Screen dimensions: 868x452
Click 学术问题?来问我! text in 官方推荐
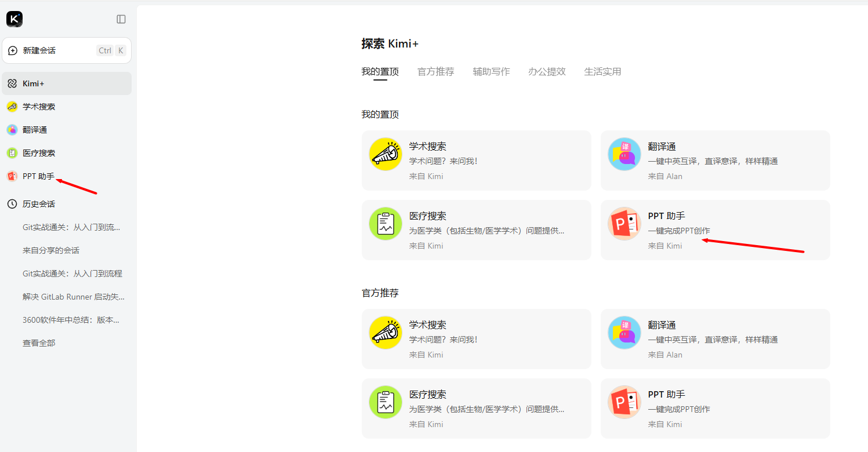pyautogui.click(x=444, y=340)
